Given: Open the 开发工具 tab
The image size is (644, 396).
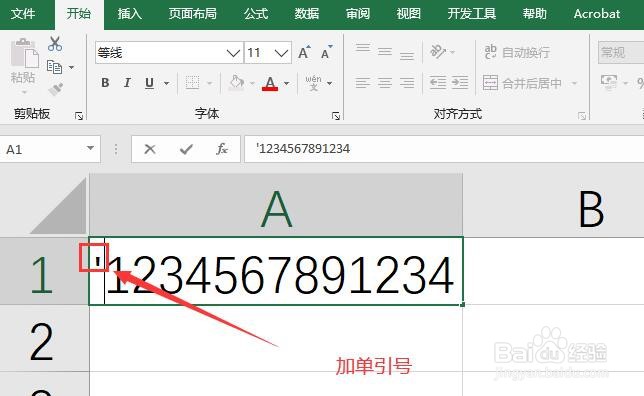Looking at the screenshot, I should coord(472,14).
